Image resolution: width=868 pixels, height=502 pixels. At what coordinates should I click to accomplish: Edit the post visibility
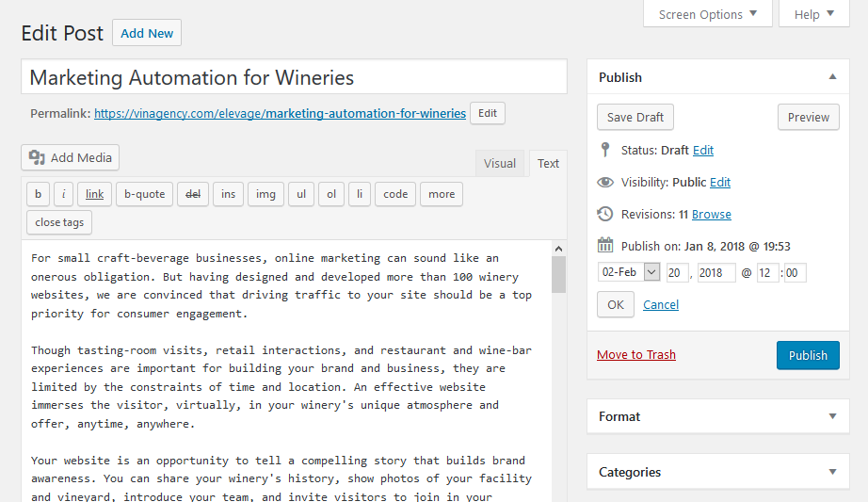pyautogui.click(x=720, y=183)
